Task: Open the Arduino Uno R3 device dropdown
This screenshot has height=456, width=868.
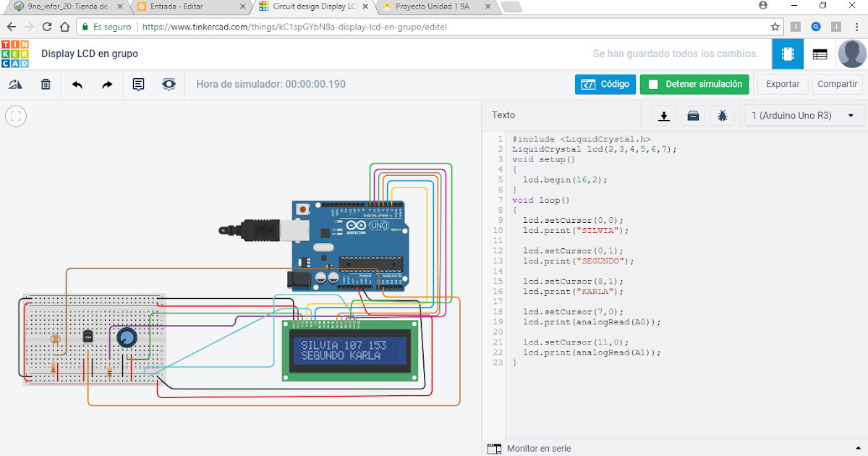Action: pos(804,115)
